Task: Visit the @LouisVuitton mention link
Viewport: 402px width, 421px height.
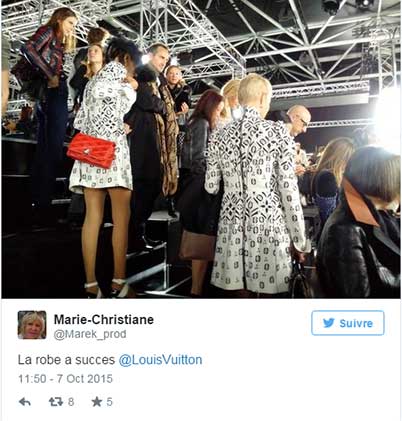Action: click(x=160, y=360)
